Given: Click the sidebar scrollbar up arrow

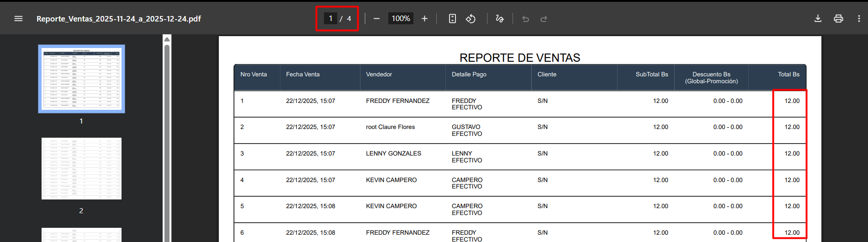Looking at the screenshot, I should pos(167,39).
